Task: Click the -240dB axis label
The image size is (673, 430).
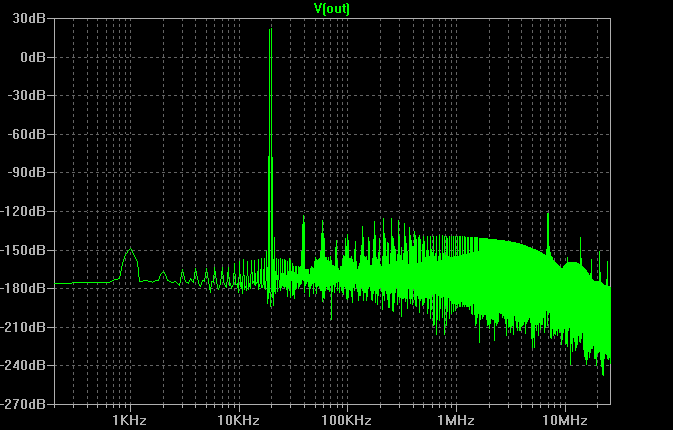Action: 23,365
